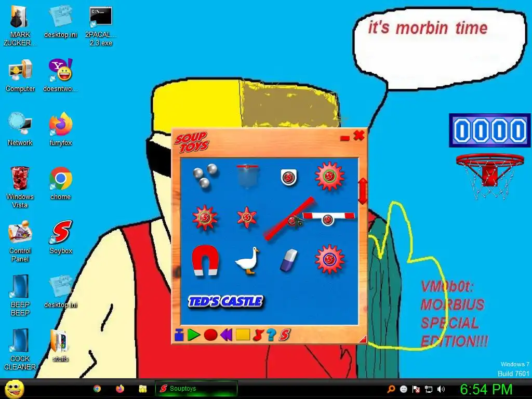Click the 6:54 PM taskbar clock
Viewport: 532px width, 399px height.
click(486, 389)
